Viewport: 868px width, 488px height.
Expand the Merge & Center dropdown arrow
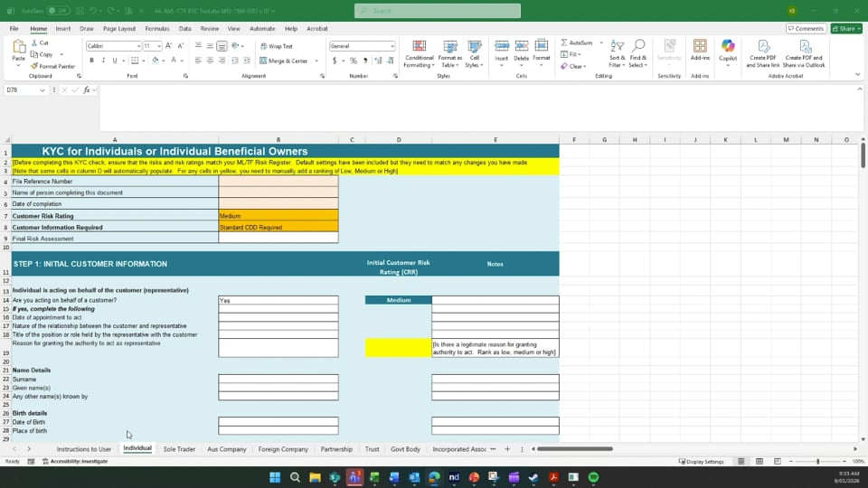click(316, 61)
